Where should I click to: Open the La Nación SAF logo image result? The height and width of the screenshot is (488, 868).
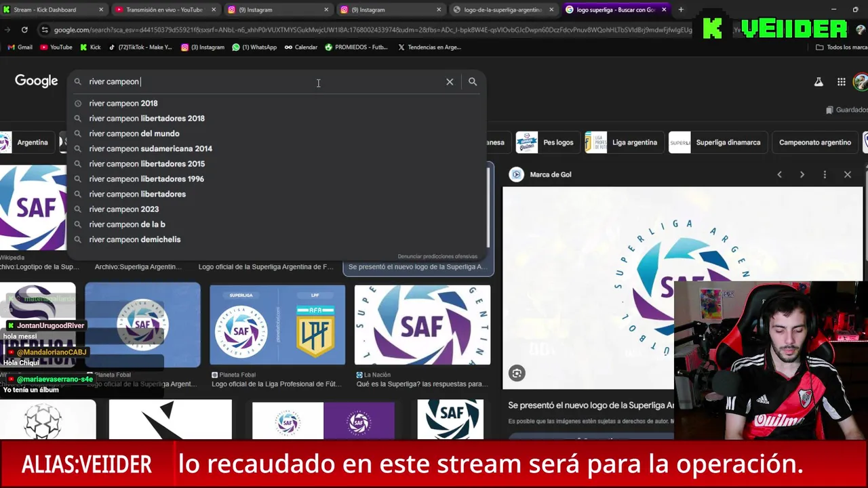pos(422,325)
